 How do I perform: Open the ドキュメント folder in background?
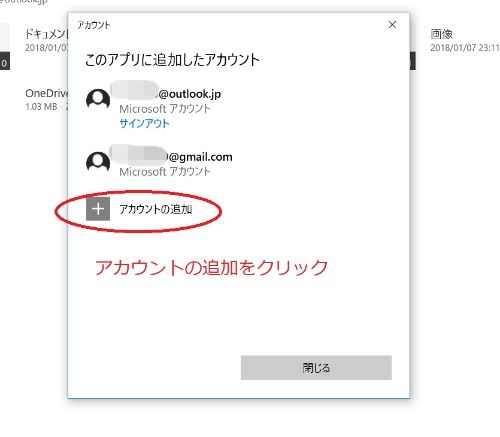(47, 34)
